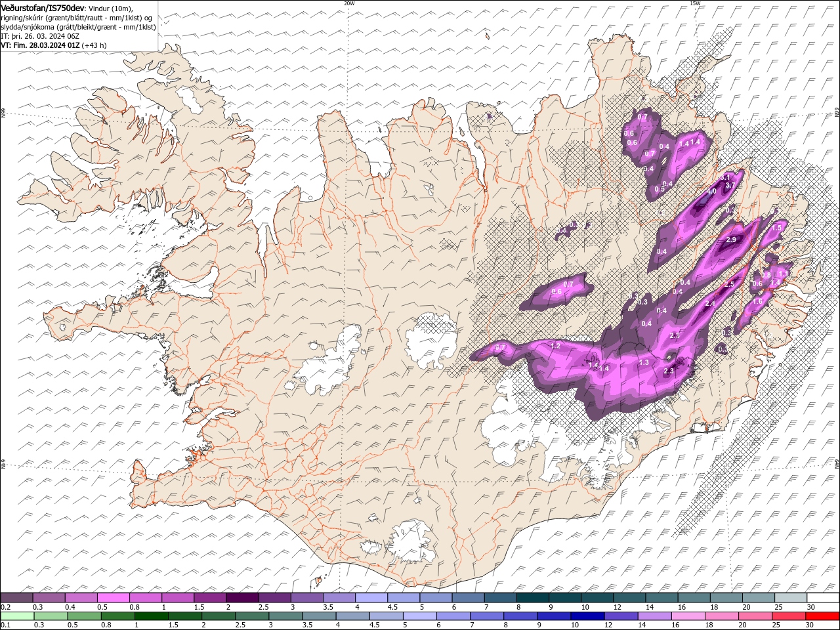Click the '3.7' snowfall value on map

729,186
